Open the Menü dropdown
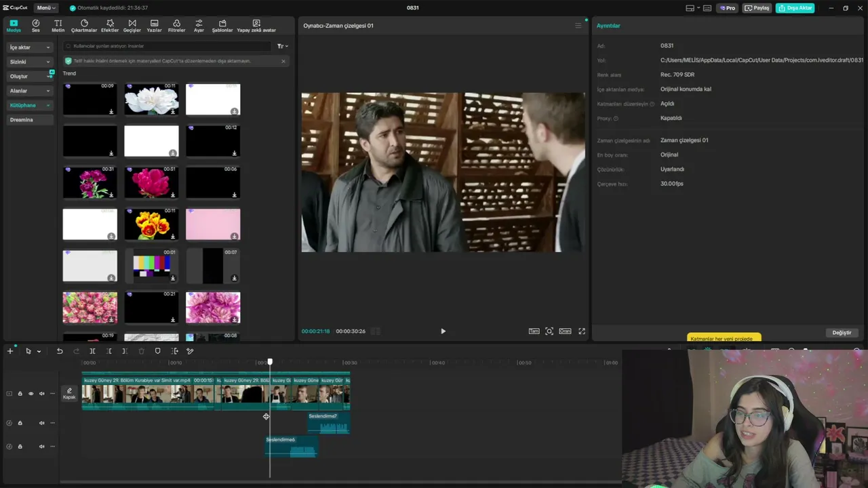This screenshot has height=488, width=868. click(x=46, y=8)
